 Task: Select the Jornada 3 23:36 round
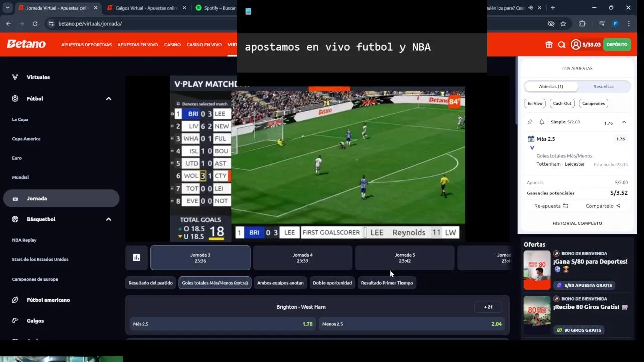point(200,258)
